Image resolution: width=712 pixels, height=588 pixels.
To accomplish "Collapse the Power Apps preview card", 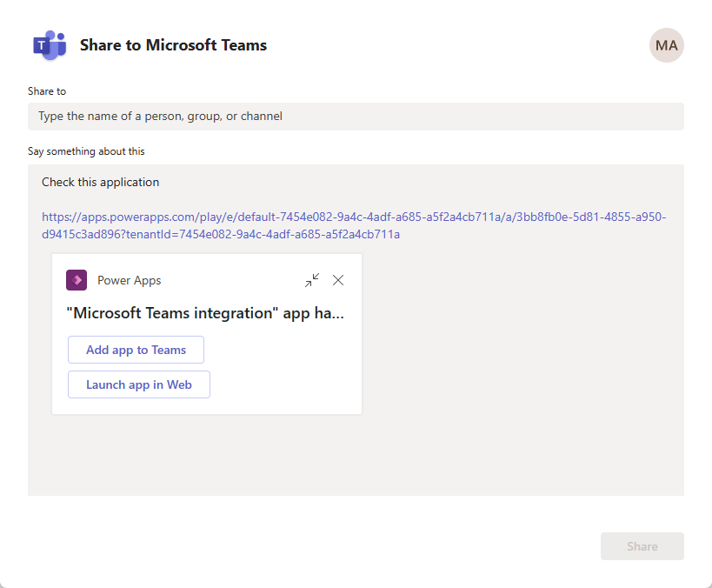I will click(312, 280).
